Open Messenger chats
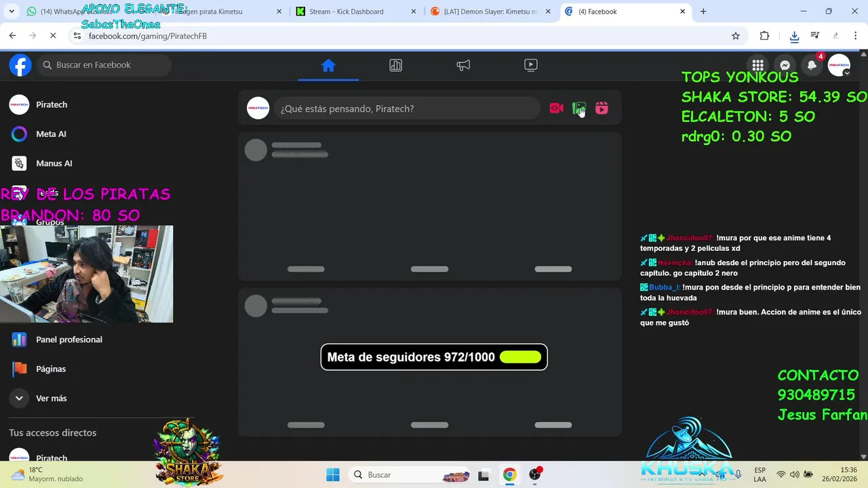This screenshot has height=488, width=868. 785,65
